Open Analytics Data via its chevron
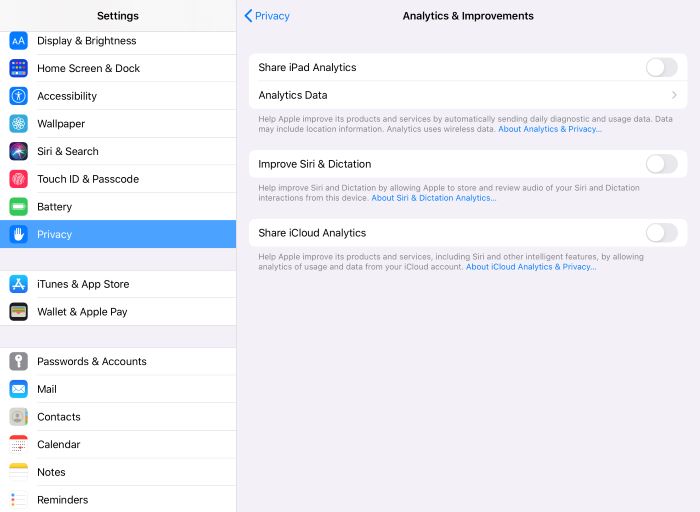Image resolution: width=700 pixels, height=512 pixels. [674, 95]
